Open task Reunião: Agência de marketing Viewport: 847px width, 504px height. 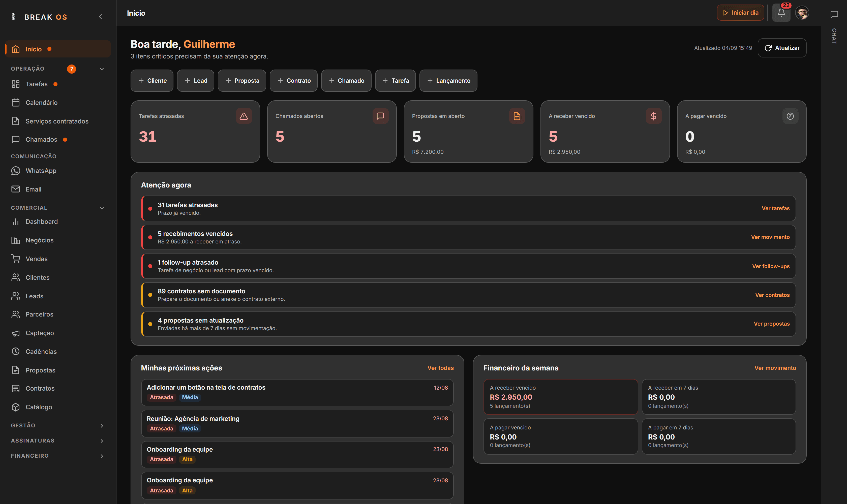(297, 424)
